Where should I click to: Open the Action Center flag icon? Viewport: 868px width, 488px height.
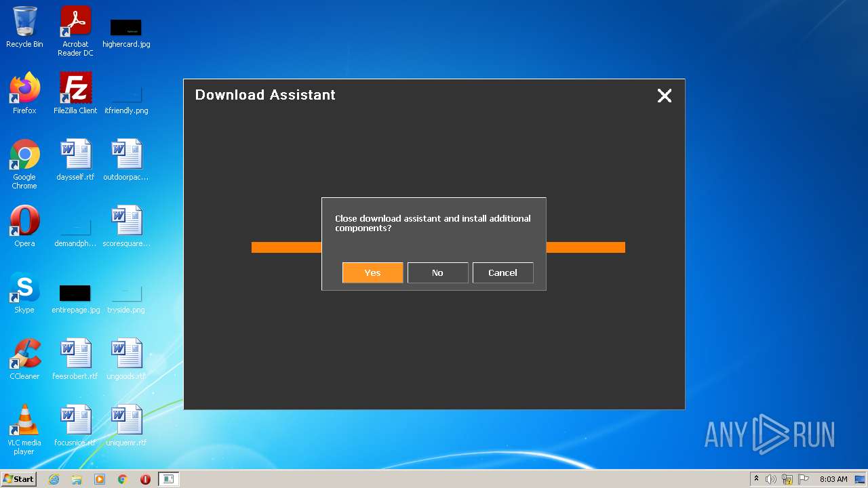pyautogui.click(x=804, y=479)
